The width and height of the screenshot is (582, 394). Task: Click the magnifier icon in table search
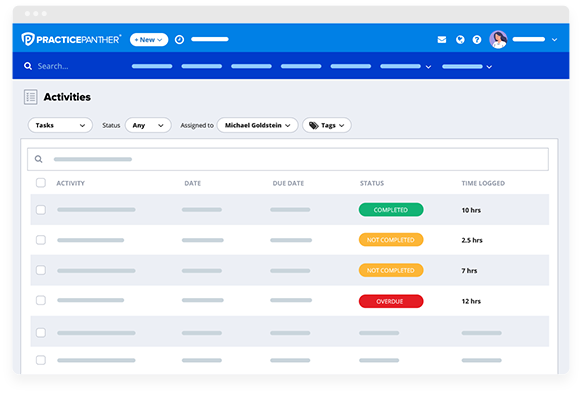38,159
